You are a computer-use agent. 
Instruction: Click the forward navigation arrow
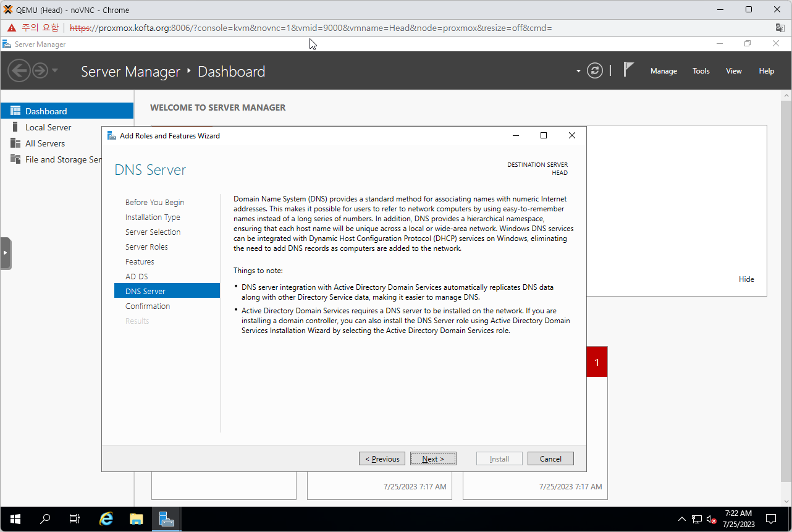[40, 70]
